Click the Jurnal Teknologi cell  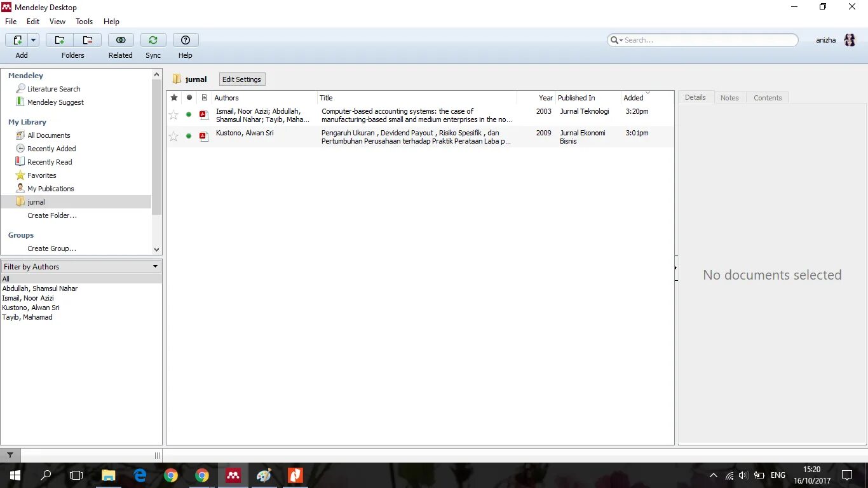point(585,111)
